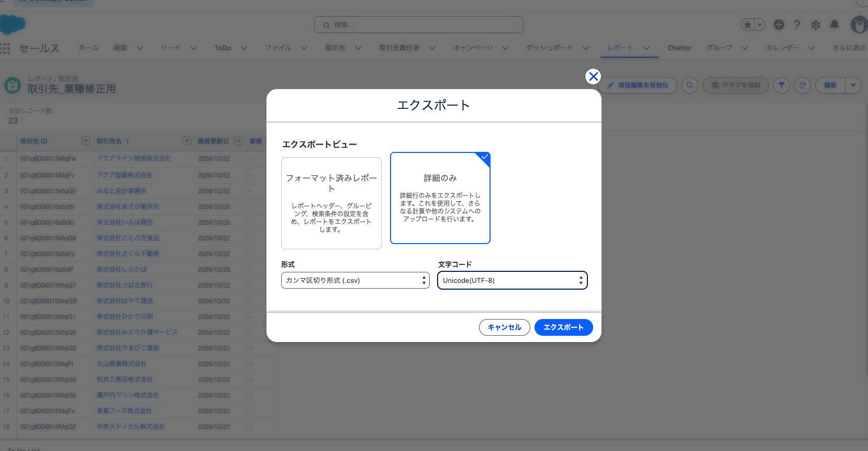Click 項目編集を有効化 button
The image size is (868, 451).
[638, 85]
